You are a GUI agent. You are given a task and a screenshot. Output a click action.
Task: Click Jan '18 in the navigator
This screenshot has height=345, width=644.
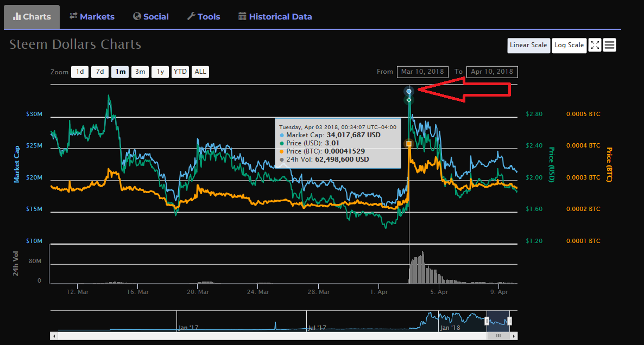click(450, 328)
